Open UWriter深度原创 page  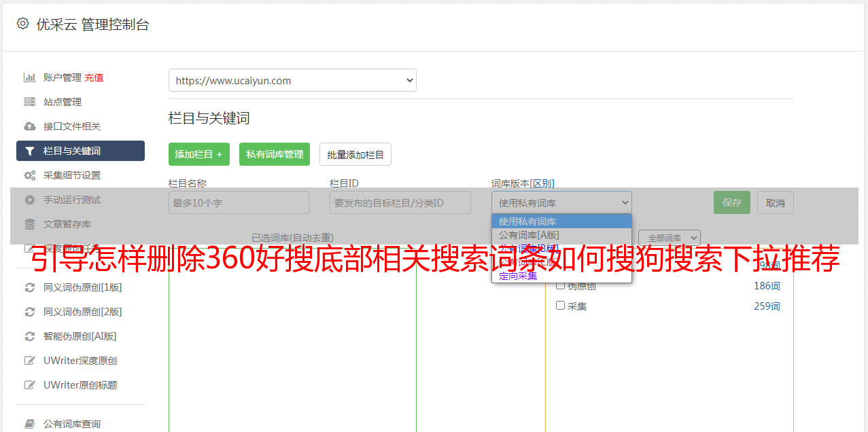80,361
